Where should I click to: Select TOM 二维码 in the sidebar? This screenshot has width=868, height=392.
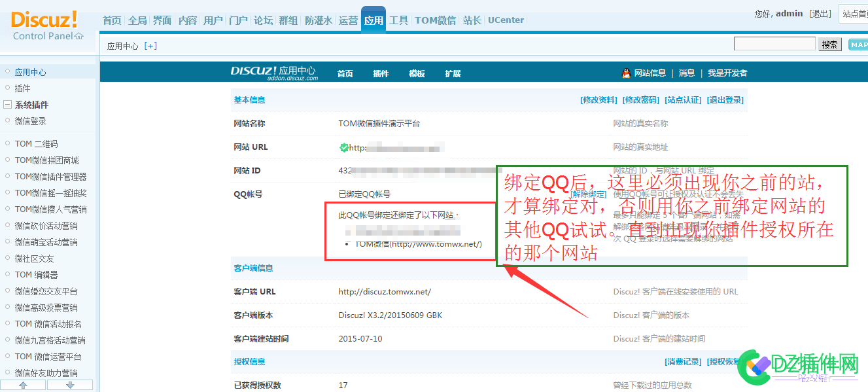pos(37,144)
